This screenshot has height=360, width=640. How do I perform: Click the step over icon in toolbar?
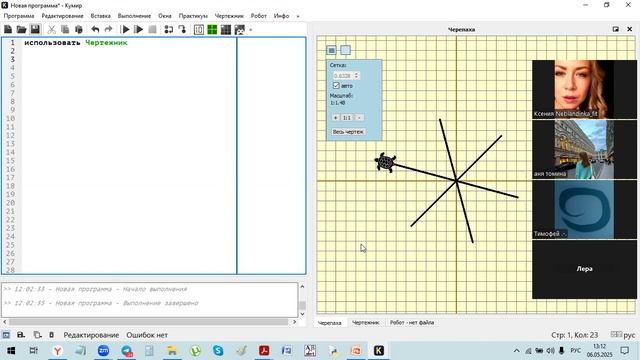169,29
